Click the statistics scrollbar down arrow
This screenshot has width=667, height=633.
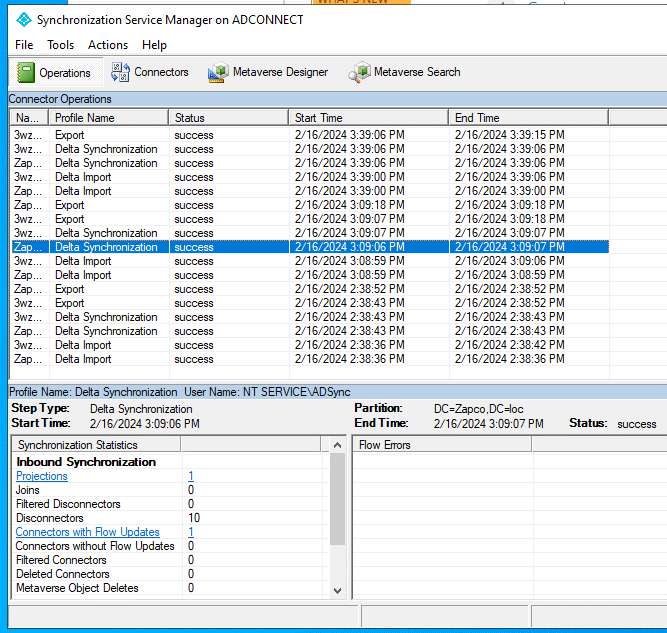pos(338,590)
